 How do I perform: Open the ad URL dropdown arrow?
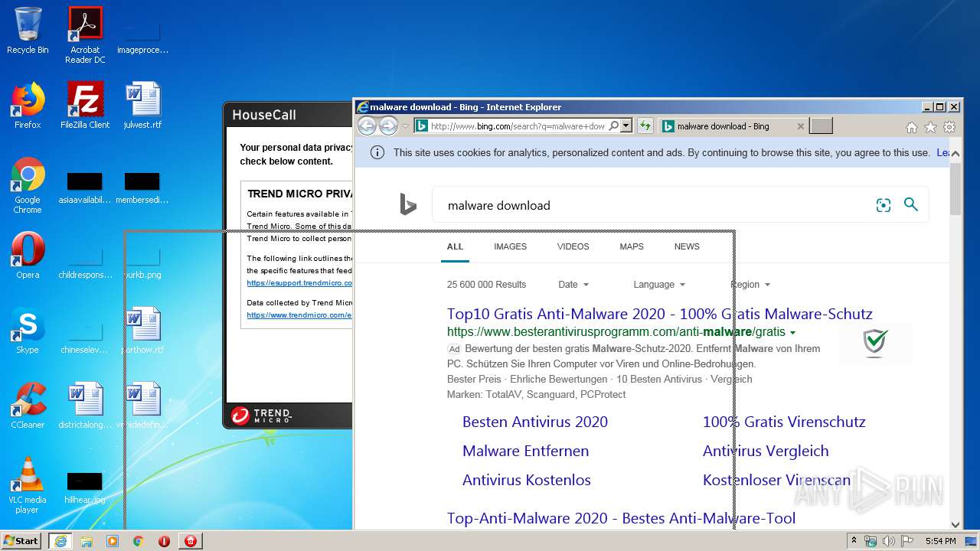click(792, 333)
